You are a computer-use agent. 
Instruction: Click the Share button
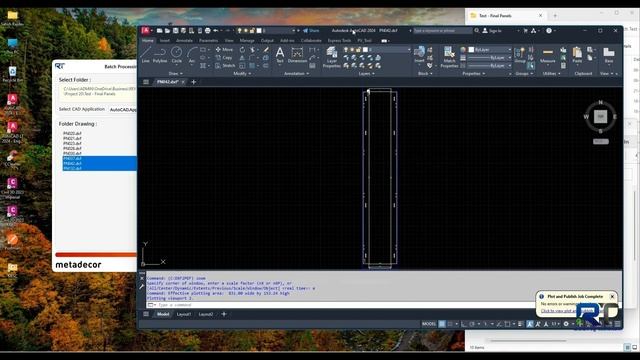point(311,31)
